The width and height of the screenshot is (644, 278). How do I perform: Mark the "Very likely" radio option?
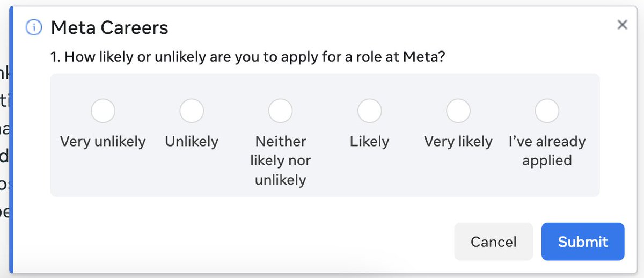coord(458,111)
